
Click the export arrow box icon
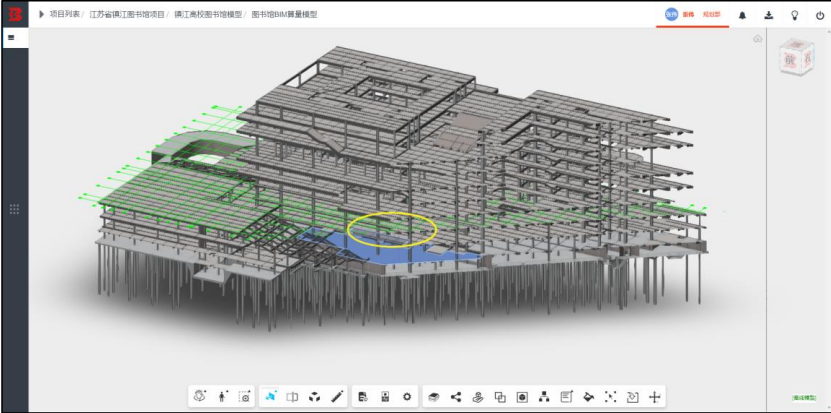(x=633, y=396)
